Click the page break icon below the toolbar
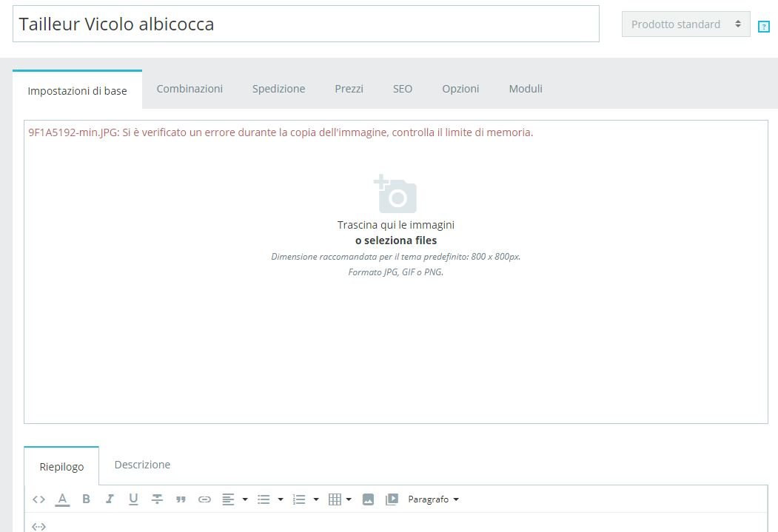Image resolution: width=778 pixels, height=532 pixels. (38, 527)
